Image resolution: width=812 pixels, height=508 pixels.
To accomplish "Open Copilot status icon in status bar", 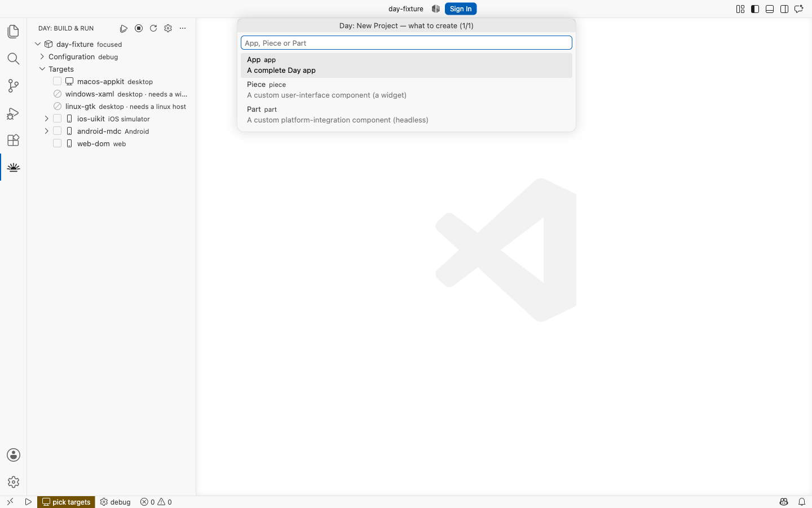I will (x=784, y=502).
